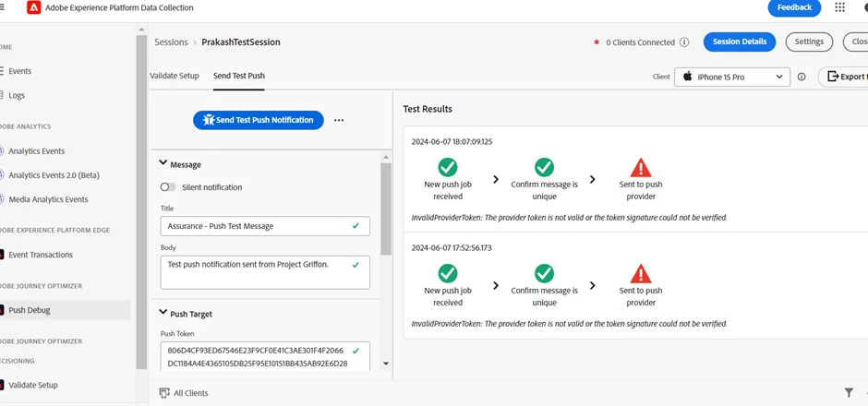
Task: Collapse the Message section
Action: (163, 163)
